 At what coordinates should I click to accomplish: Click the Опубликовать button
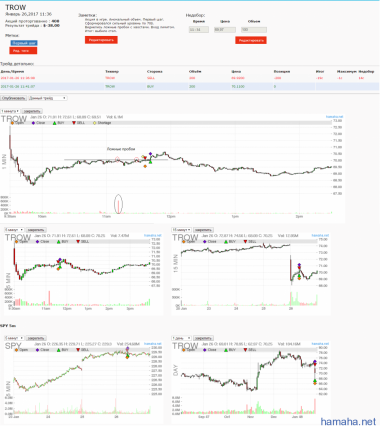click(13, 98)
